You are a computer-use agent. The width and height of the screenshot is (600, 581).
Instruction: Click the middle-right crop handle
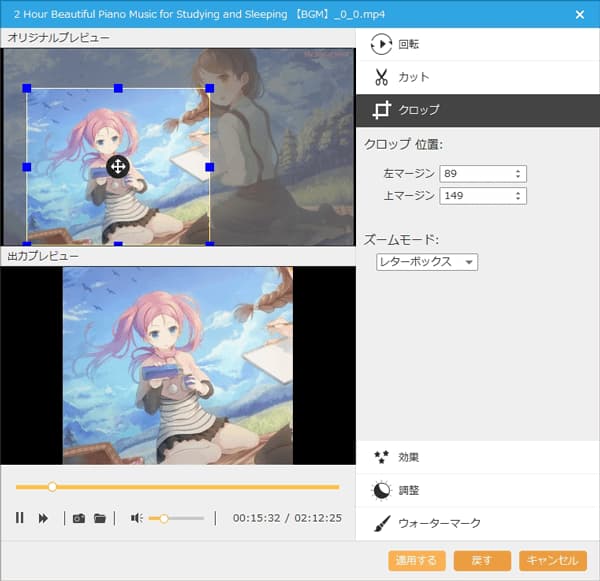[210, 167]
